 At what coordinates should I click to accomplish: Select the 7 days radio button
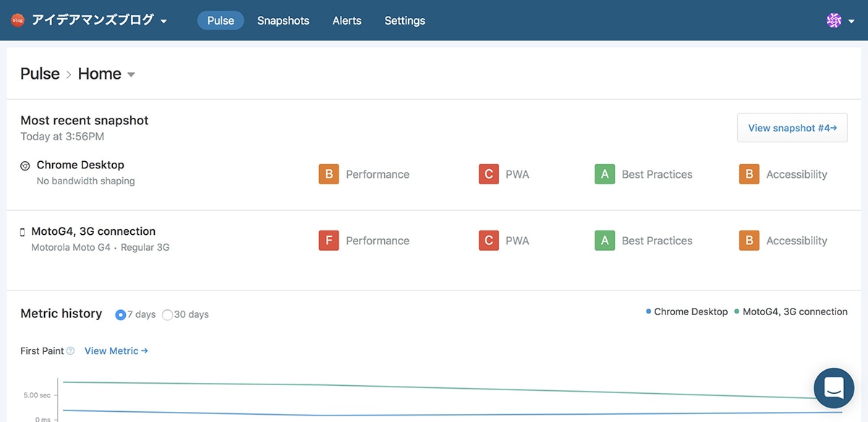click(x=121, y=315)
